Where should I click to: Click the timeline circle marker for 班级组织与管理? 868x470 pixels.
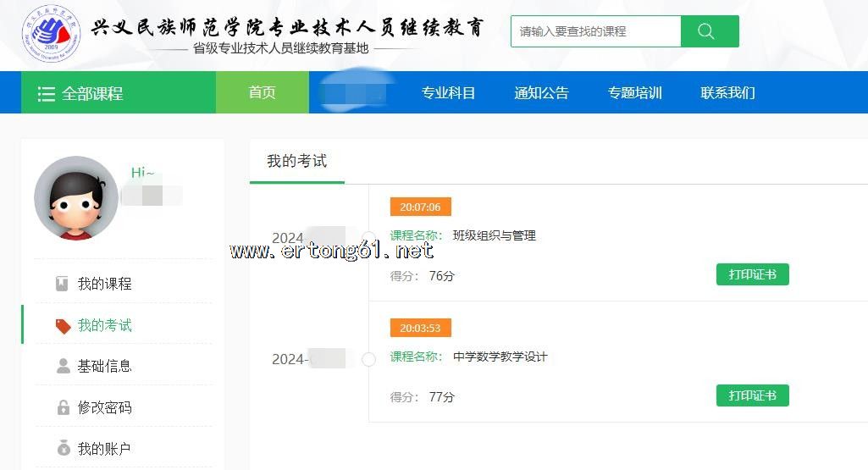[368, 238]
